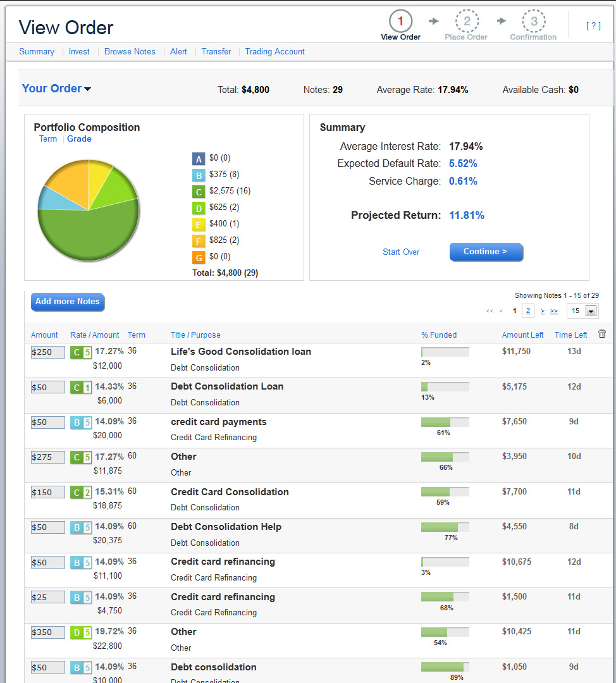Click the Start Over link
This screenshot has height=683, width=616.
[401, 252]
